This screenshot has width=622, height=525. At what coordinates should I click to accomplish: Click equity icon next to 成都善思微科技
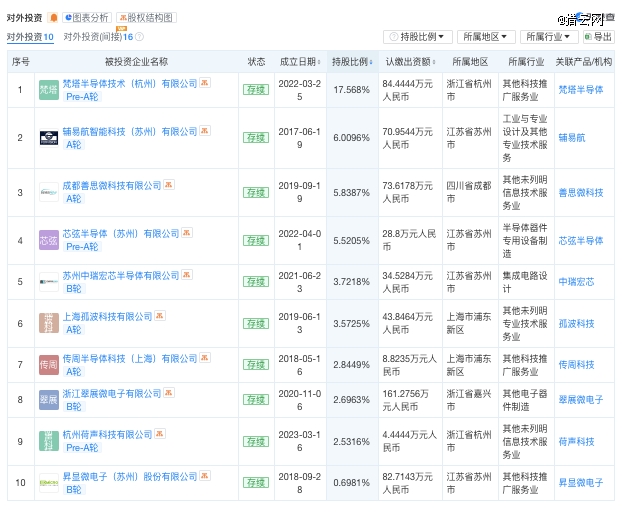coord(169,185)
